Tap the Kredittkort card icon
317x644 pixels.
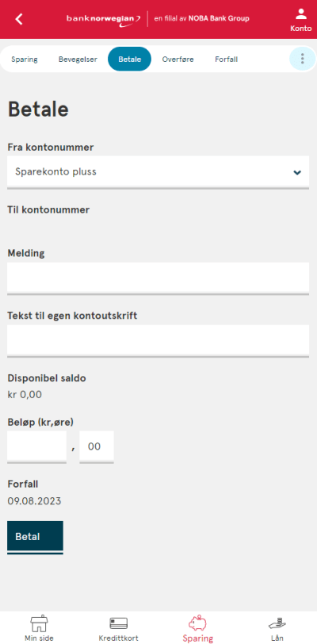pos(118,623)
